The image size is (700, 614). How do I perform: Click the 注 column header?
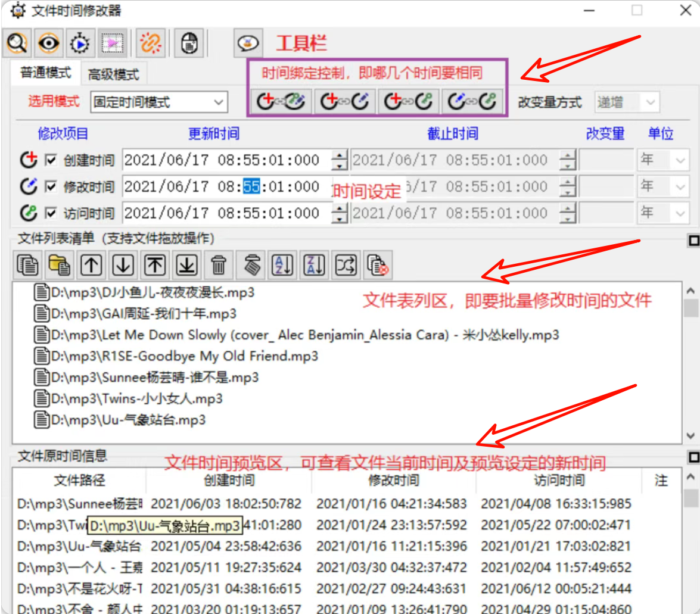tap(662, 481)
